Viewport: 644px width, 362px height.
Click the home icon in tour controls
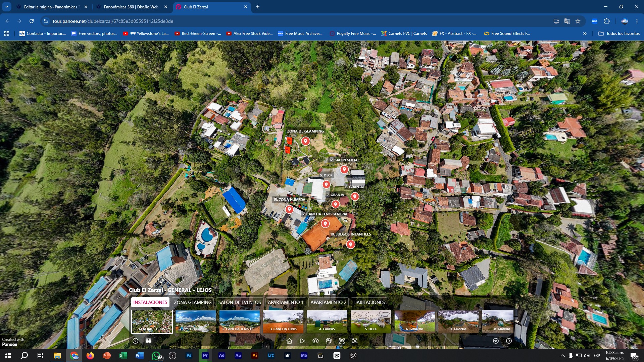tap(289, 341)
